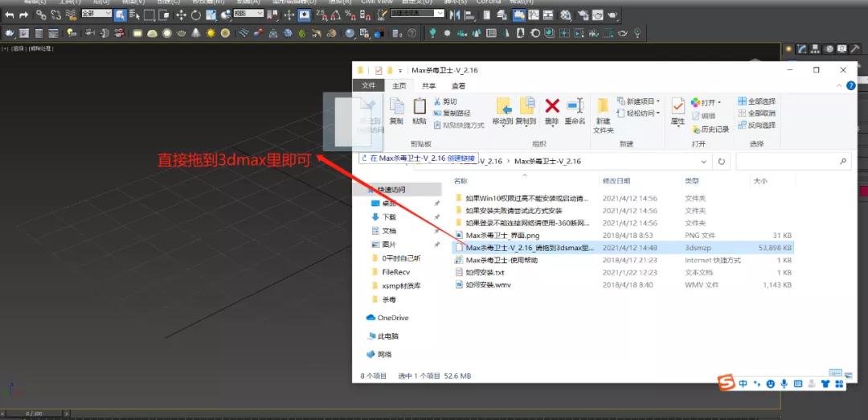Viewport: 868px width, 420px height.
Task: Open the 复制到 dropdown in the ribbon
Action: pos(526,112)
